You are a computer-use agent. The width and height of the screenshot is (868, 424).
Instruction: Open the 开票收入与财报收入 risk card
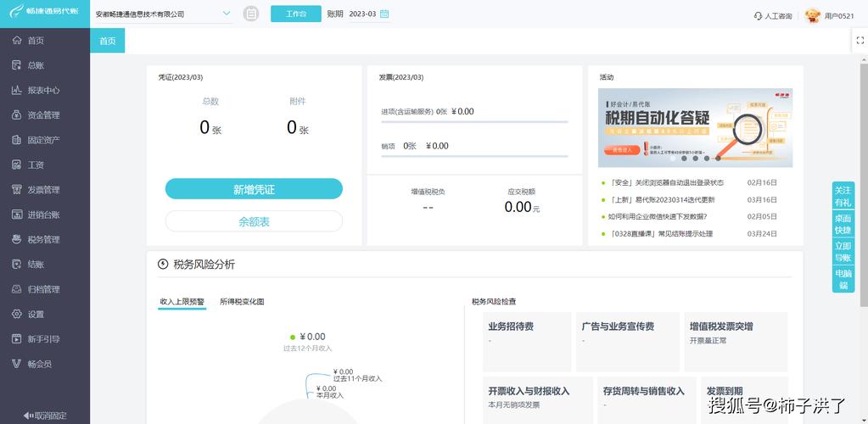[x=538, y=400]
